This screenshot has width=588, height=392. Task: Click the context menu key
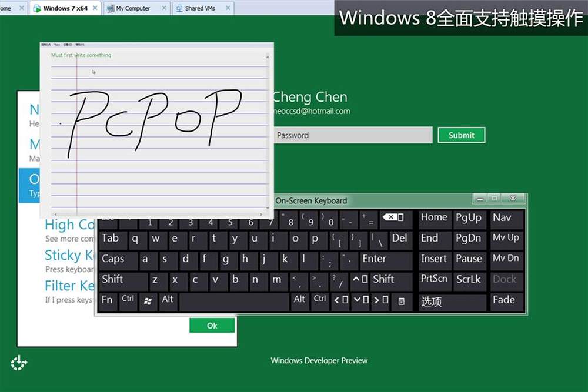(401, 301)
